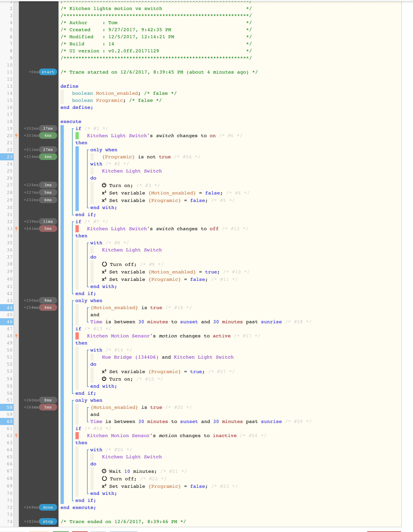This screenshot has height=532, width=413.
Task: Click the x² icon for Set variable #23
Action: point(104,486)
